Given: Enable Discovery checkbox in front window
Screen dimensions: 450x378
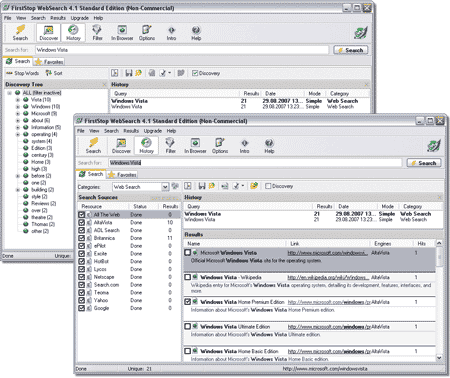Looking at the screenshot, I should coord(268,186).
